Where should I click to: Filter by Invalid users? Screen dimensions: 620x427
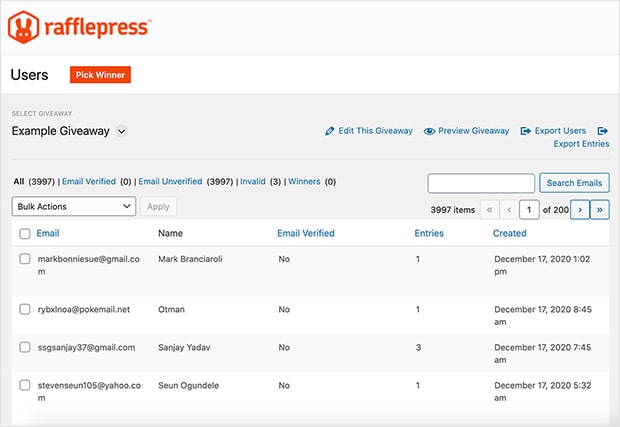tap(253, 181)
